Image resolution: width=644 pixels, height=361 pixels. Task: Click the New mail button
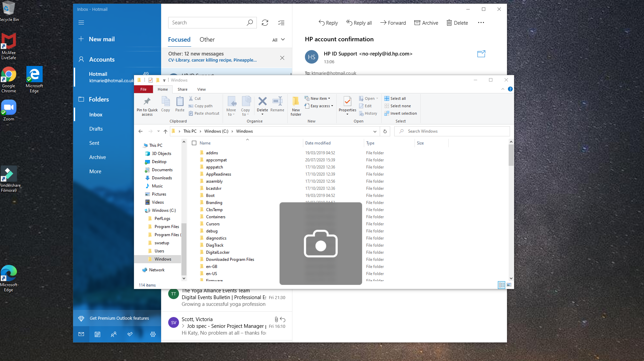102,39
